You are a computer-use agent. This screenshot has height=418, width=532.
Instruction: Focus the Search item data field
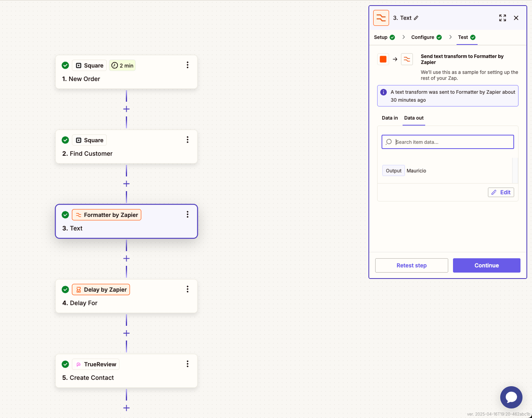coord(448,142)
